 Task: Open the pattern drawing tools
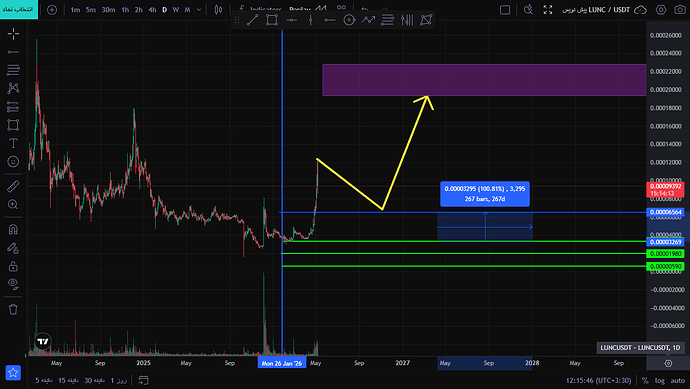pyautogui.click(x=13, y=88)
